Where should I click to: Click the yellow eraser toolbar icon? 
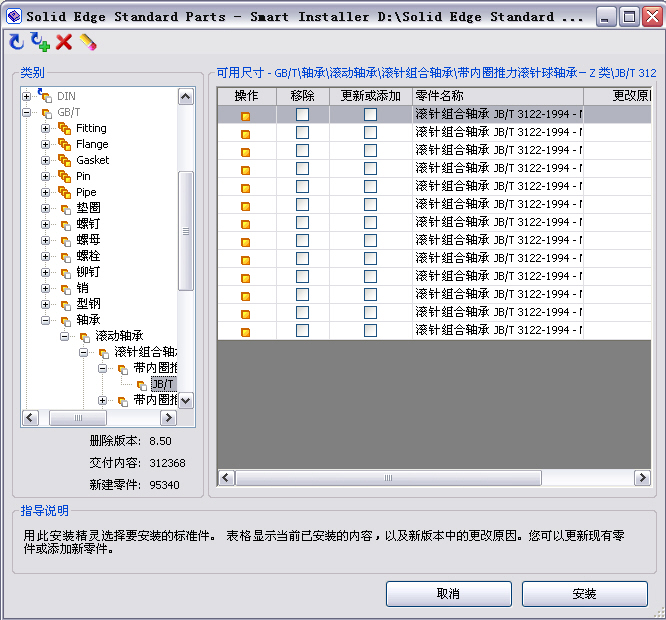88,42
